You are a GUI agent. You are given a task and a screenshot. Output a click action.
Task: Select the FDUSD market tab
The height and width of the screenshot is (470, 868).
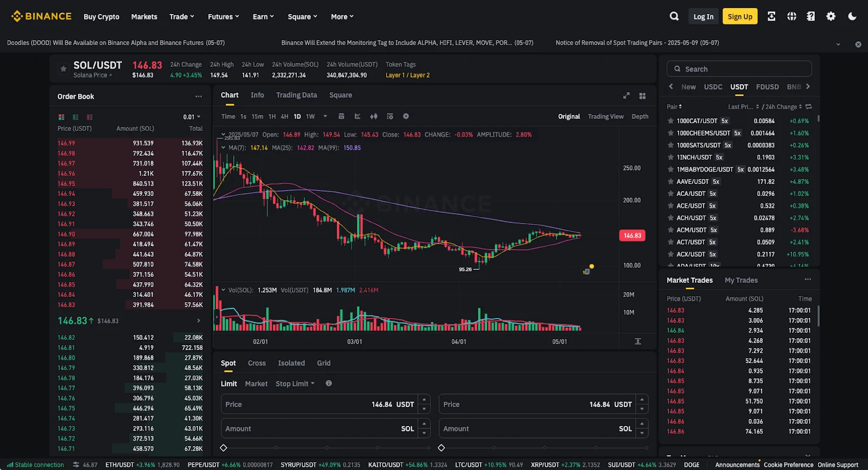[x=767, y=87]
